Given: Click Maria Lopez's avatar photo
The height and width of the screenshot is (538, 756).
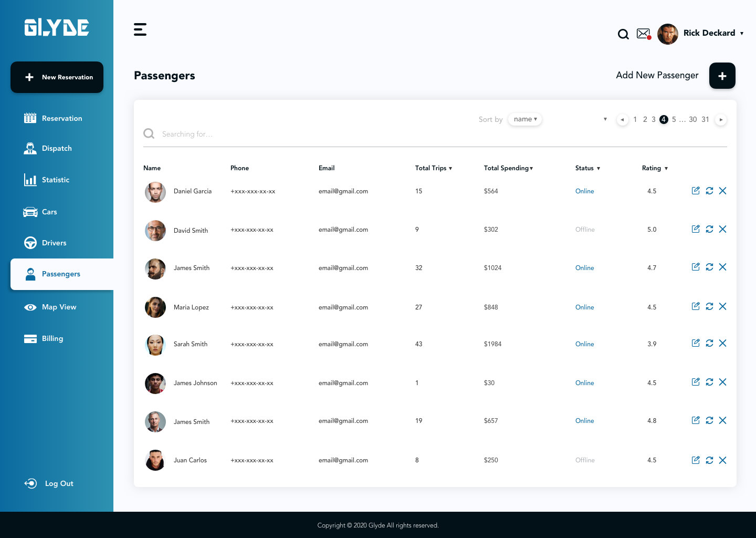Looking at the screenshot, I should [x=155, y=307].
